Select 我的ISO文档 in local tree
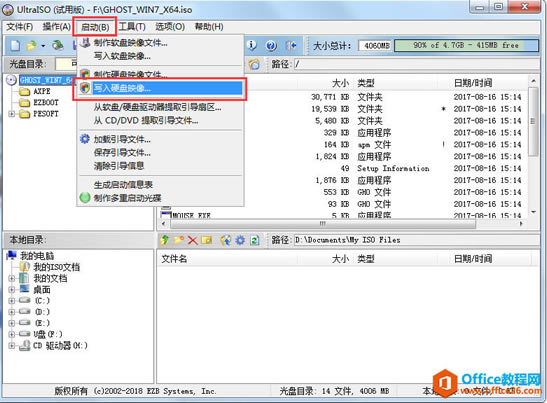Viewport: 547px width, 403px height. pyautogui.click(x=57, y=267)
